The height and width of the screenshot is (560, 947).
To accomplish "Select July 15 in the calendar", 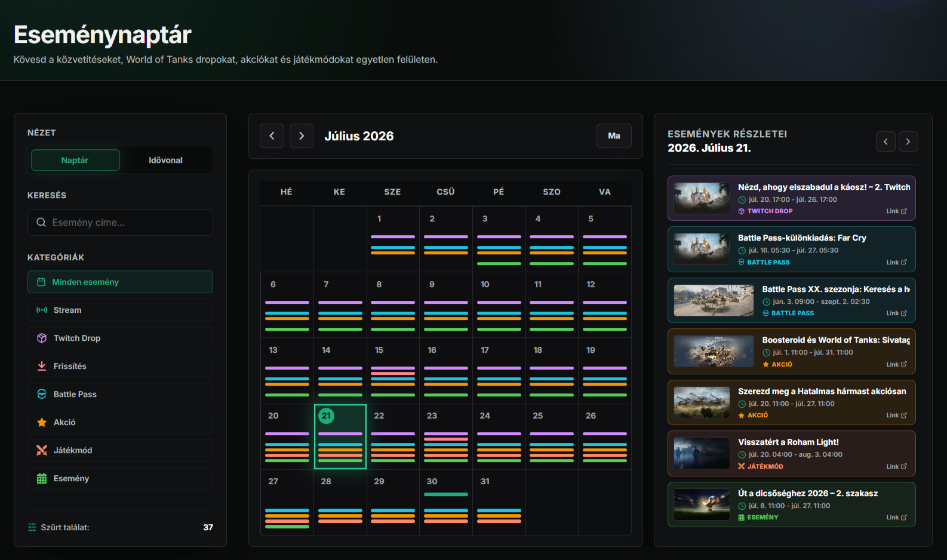I will coord(393,371).
